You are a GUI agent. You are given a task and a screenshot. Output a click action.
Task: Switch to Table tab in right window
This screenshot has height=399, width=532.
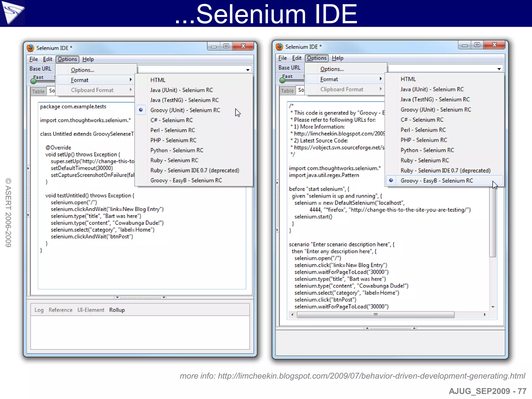(x=287, y=91)
